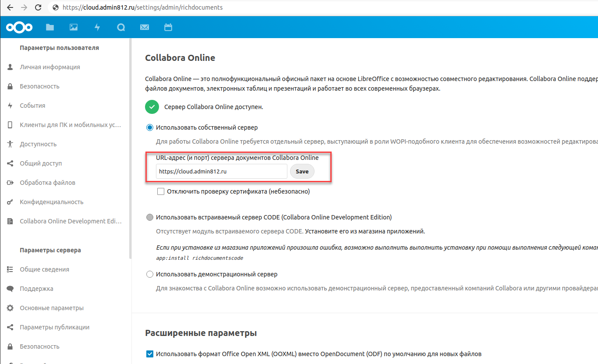Open the Files app folder icon
This screenshot has width=598, height=364.
pyautogui.click(x=50, y=28)
